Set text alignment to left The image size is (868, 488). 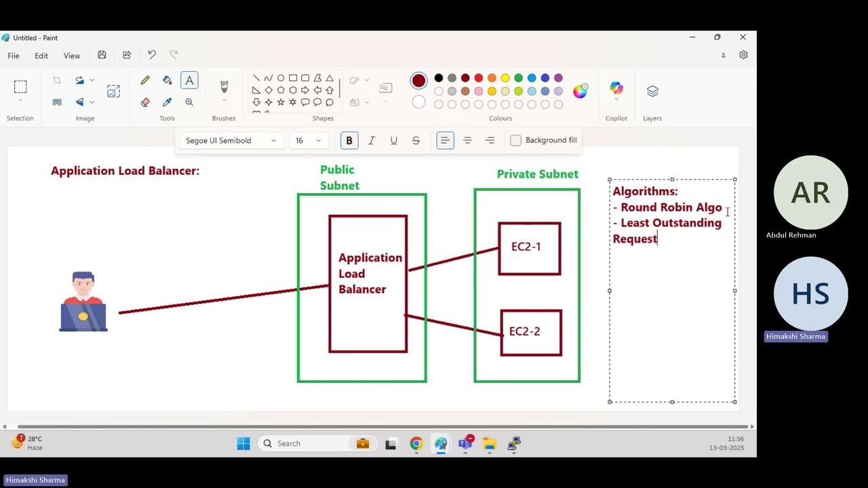click(445, 140)
